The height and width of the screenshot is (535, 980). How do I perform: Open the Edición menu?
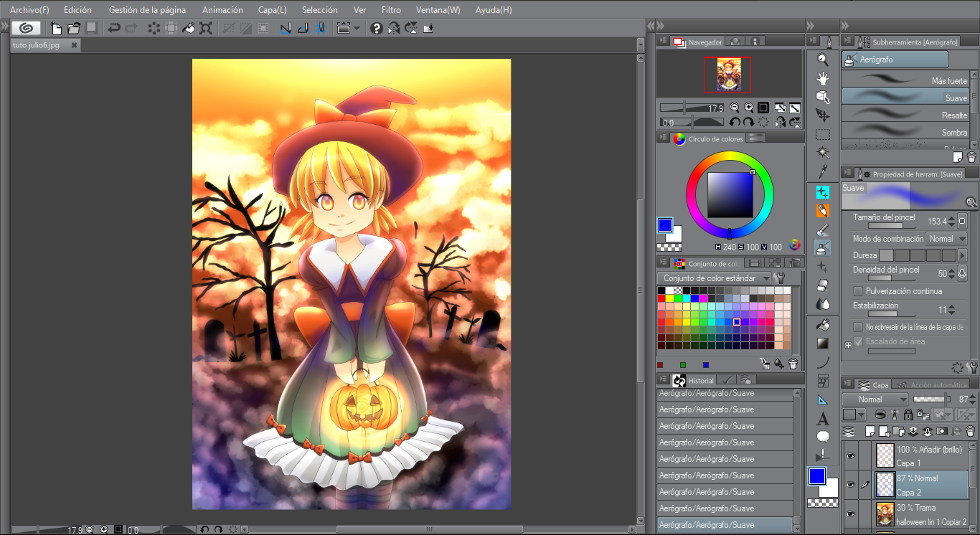tap(77, 10)
